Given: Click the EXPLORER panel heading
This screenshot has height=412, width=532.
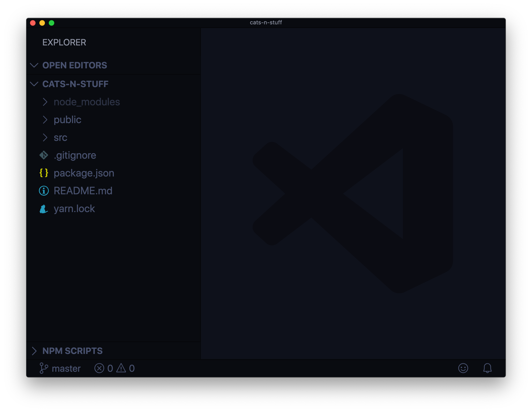Looking at the screenshot, I should coord(64,42).
